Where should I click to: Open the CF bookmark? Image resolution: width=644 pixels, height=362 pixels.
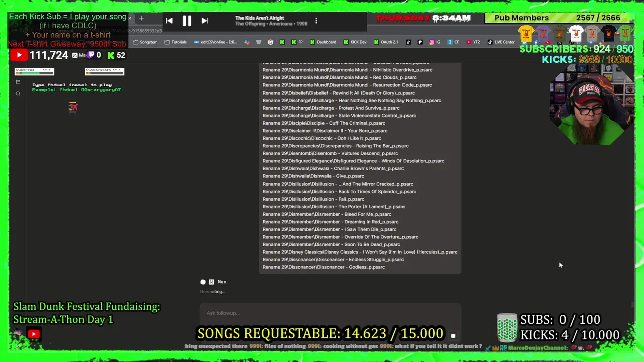pos(453,42)
